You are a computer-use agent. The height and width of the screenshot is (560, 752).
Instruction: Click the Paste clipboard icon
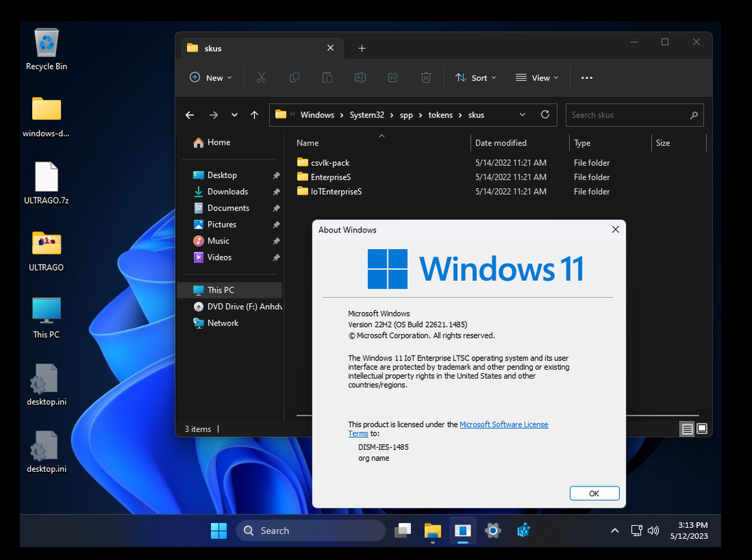click(327, 78)
